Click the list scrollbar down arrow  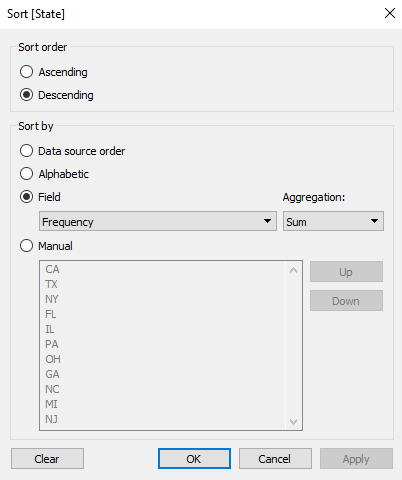coord(293,421)
